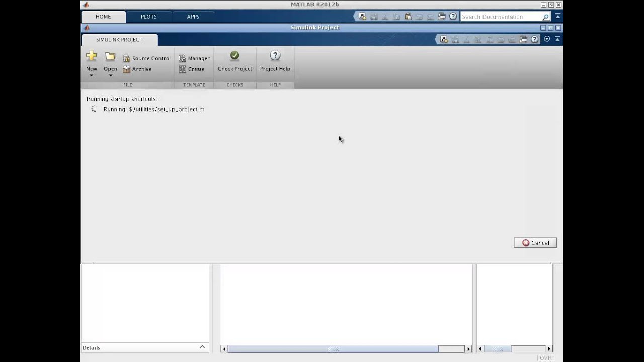Image resolution: width=644 pixels, height=362 pixels.
Task: Click the Simulink Project window title icon
Action: (87, 28)
